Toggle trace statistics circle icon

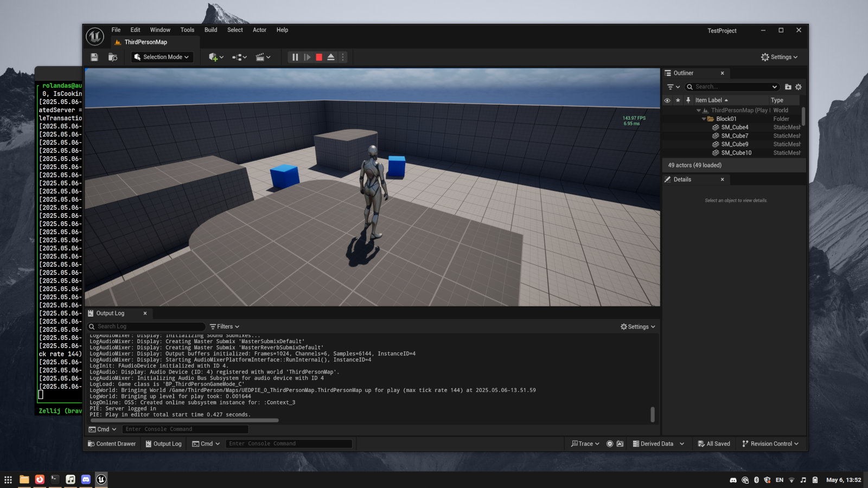pos(610,444)
